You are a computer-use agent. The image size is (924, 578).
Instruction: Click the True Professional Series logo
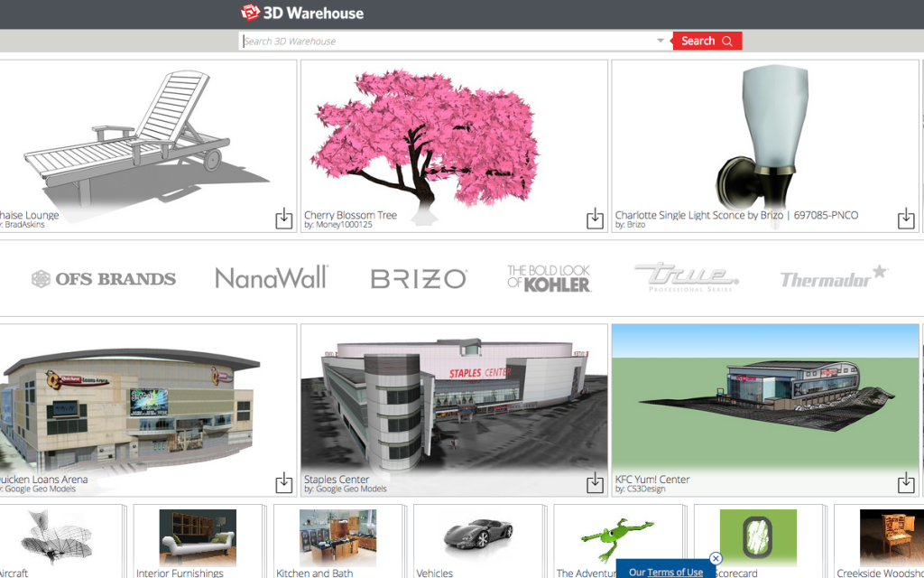687,277
